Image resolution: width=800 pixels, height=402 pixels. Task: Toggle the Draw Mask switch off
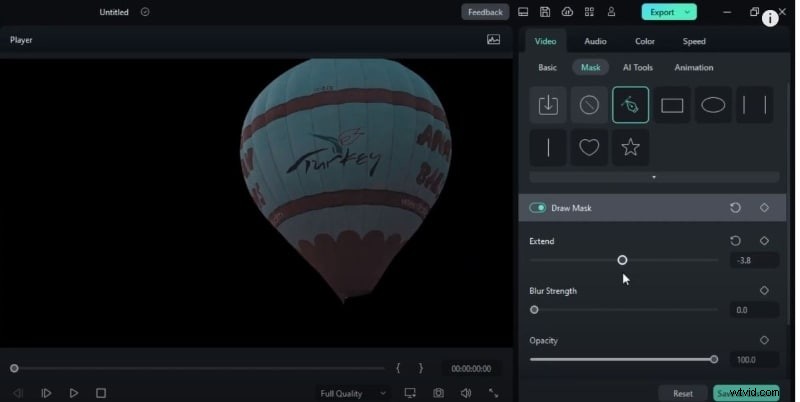coord(538,208)
